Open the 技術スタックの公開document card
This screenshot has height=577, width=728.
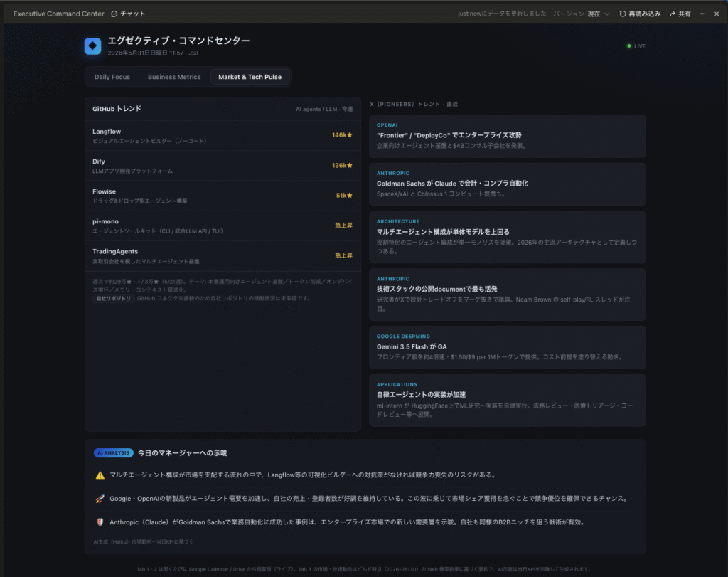click(508, 295)
